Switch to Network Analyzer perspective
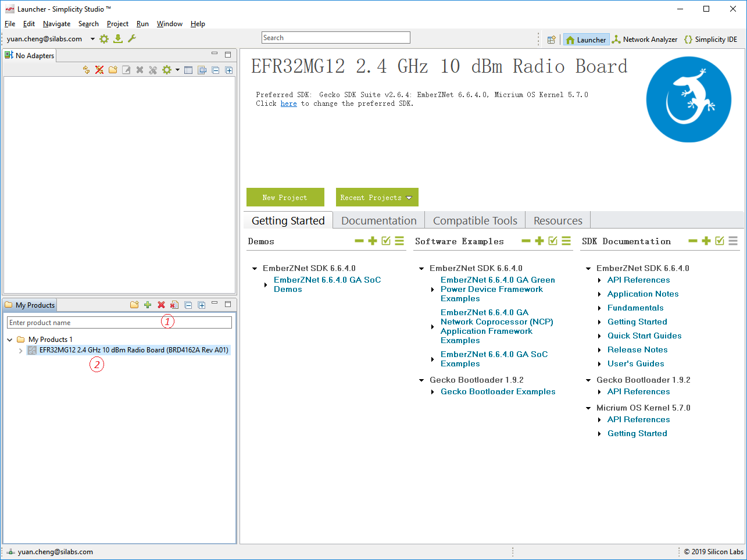Image resolution: width=747 pixels, height=560 pixels. click(644, 40)
